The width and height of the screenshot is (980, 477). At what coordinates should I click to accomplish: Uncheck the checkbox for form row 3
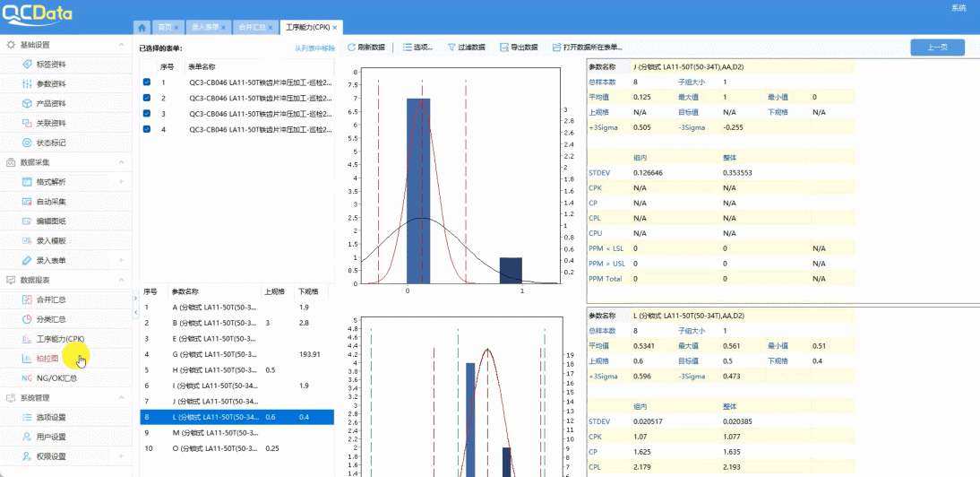147,114
